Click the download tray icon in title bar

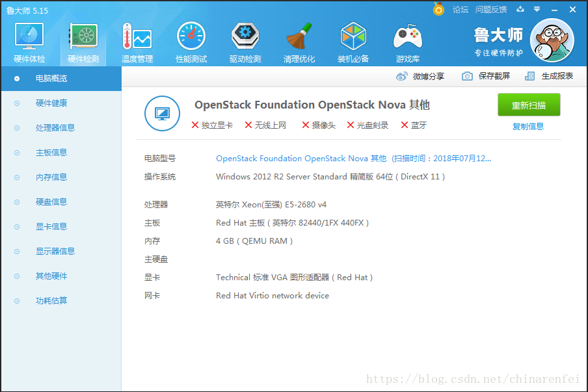[x=520, y=9]
